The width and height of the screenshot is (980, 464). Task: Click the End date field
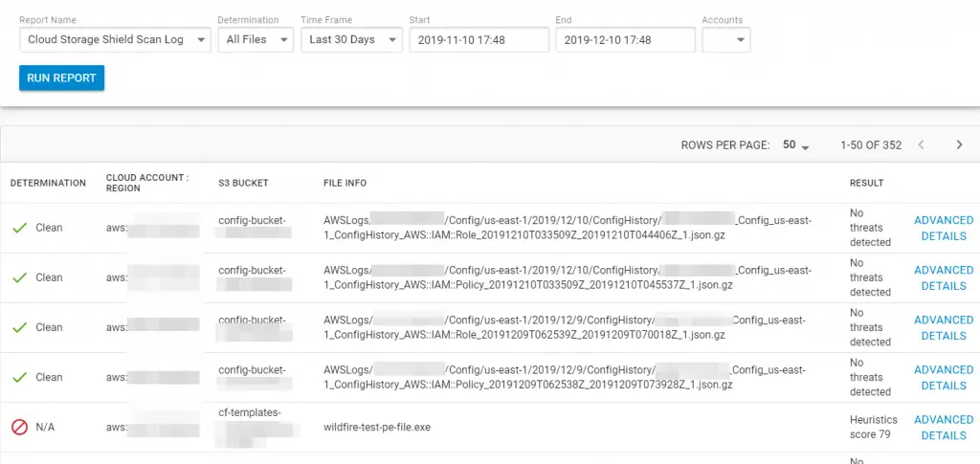625,39
